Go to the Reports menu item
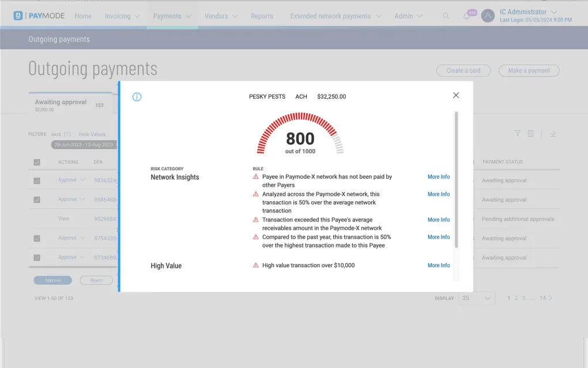 tap(262, 16)
